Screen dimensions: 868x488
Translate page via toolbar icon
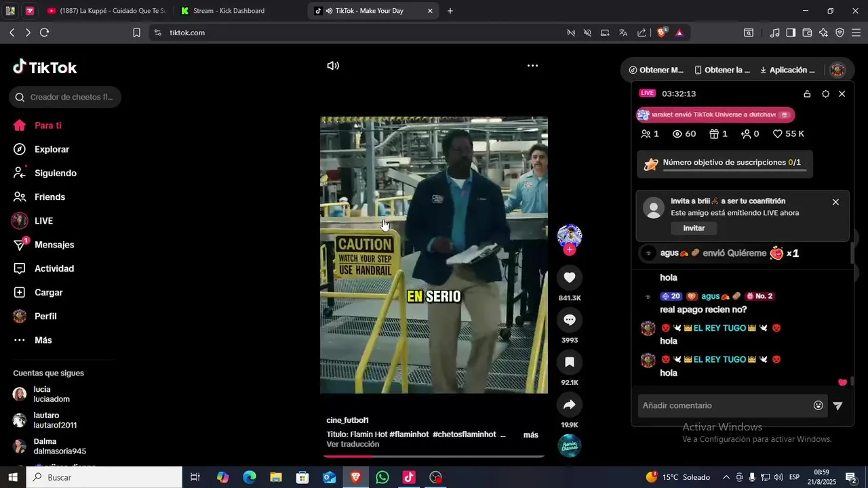pyautogui.click(x=623, y=33)
